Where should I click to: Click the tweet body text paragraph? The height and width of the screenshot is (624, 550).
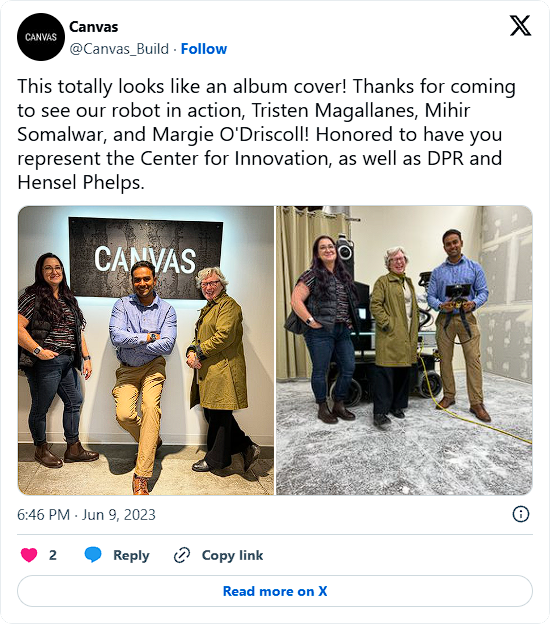click(x=266, y=134)
